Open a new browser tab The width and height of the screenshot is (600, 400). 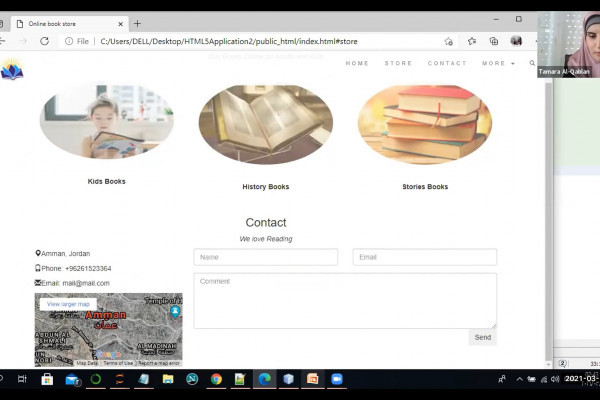138,23
